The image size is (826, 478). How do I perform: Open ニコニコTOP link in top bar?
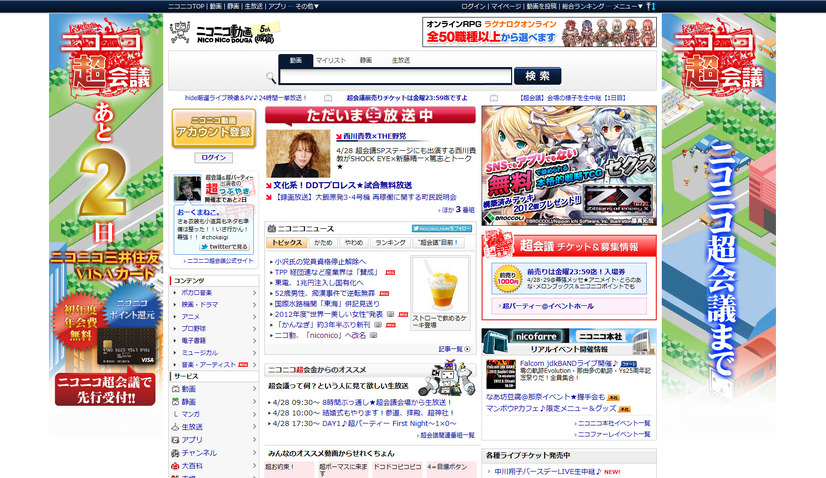coord(186,6)
